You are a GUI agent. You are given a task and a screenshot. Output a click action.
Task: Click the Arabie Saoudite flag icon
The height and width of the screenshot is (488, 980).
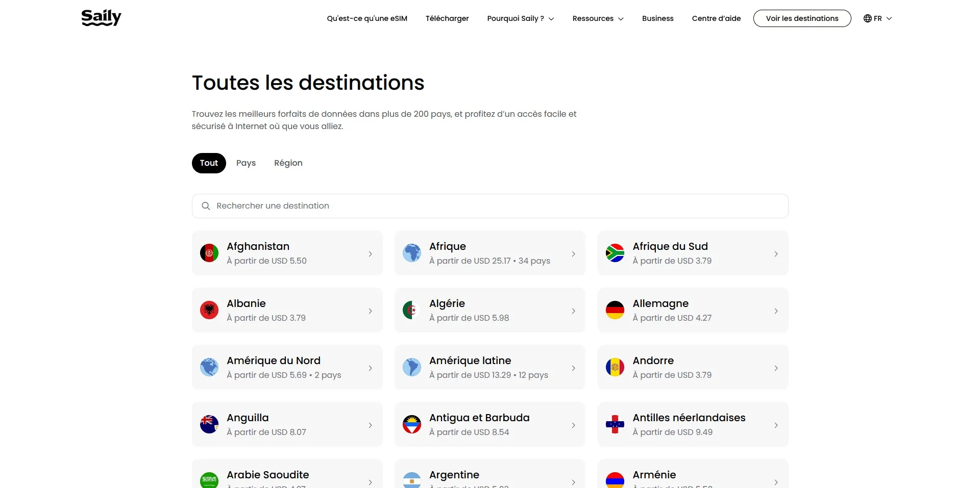click(x=209, y=480)
